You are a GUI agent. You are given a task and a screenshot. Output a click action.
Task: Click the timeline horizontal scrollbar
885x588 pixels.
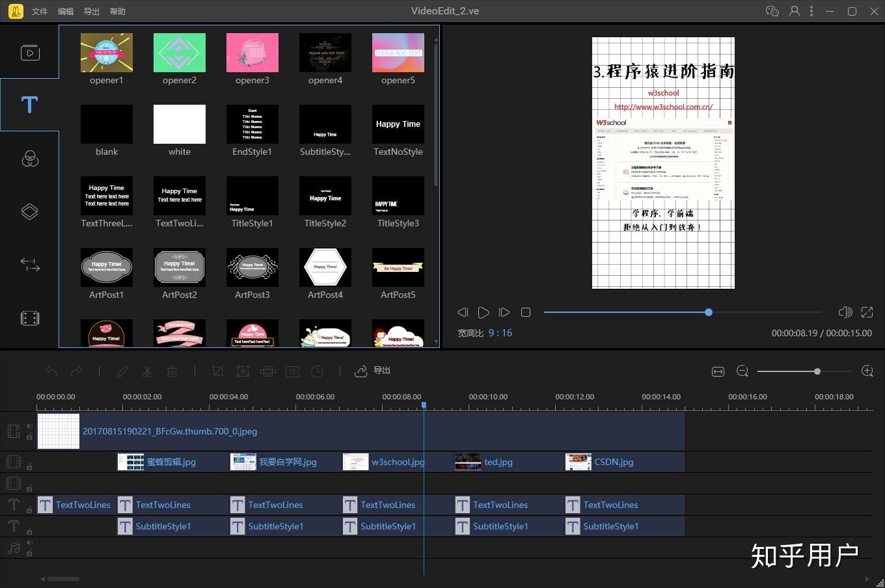63,579
